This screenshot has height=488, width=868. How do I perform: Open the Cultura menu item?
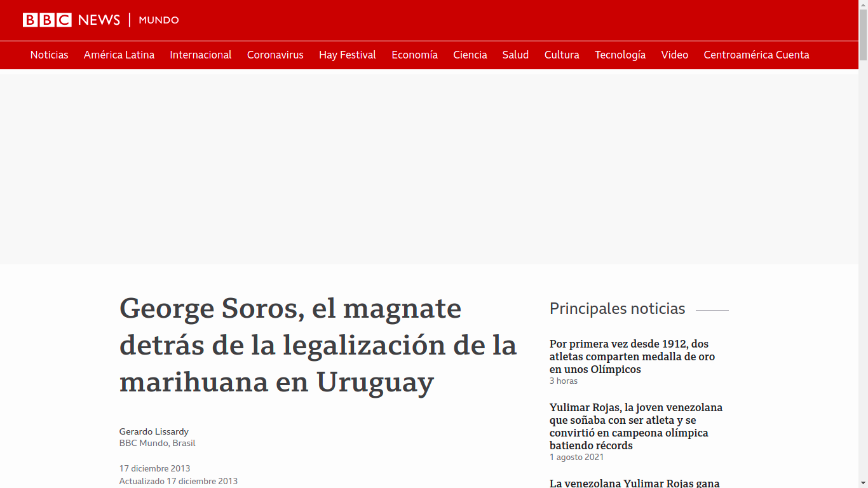tap(562, 55)
